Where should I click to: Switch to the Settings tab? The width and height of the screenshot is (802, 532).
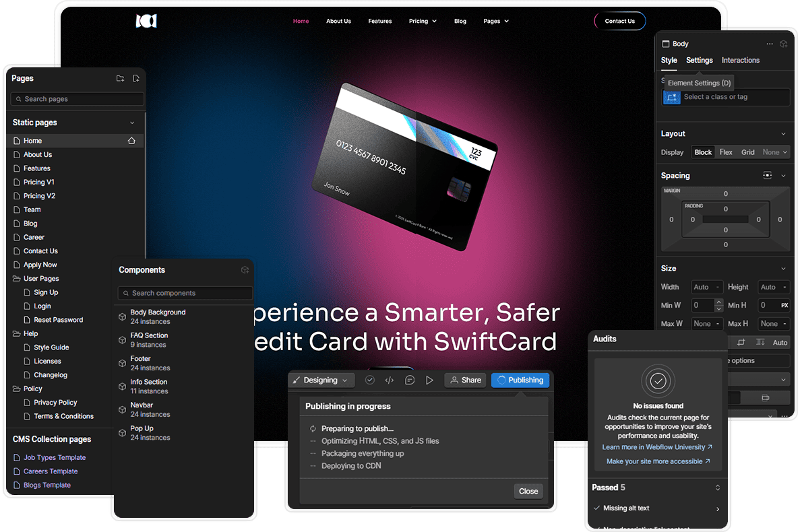699,61
